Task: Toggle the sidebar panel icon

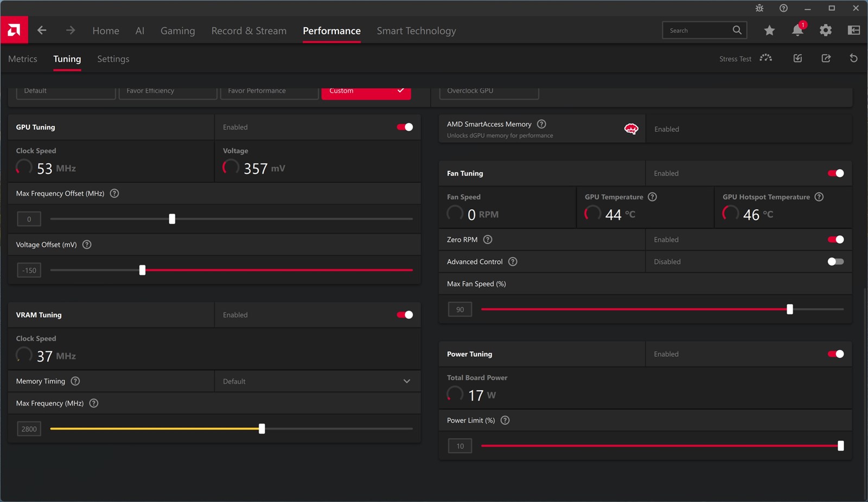Action: 854,30
